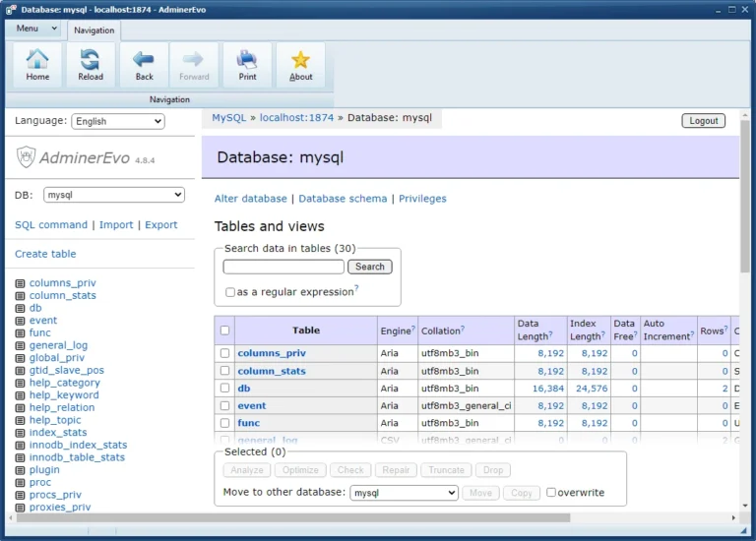This screenshot has width=756, height=541.
Task: Click the procs_priv table icon in sidebar
Action: click(21, 496)
